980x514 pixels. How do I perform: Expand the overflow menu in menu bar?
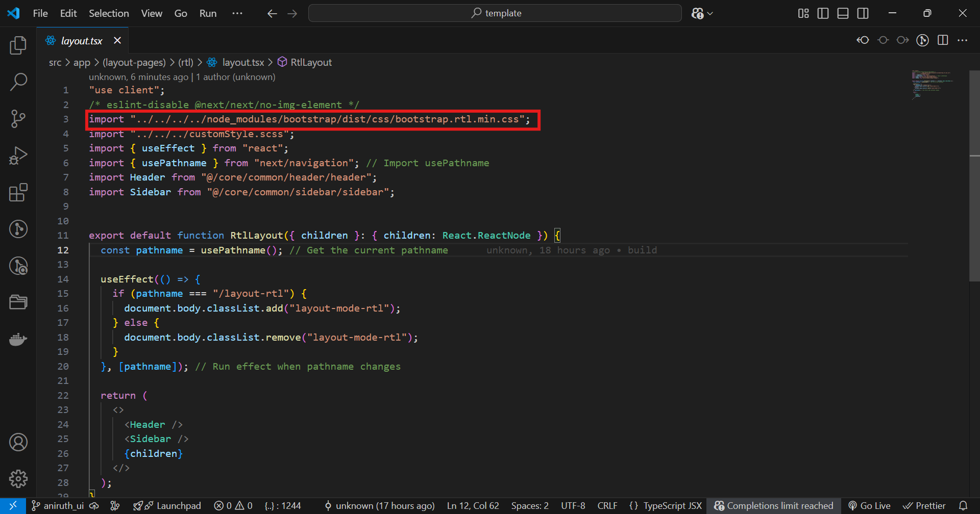pos(237,13)
